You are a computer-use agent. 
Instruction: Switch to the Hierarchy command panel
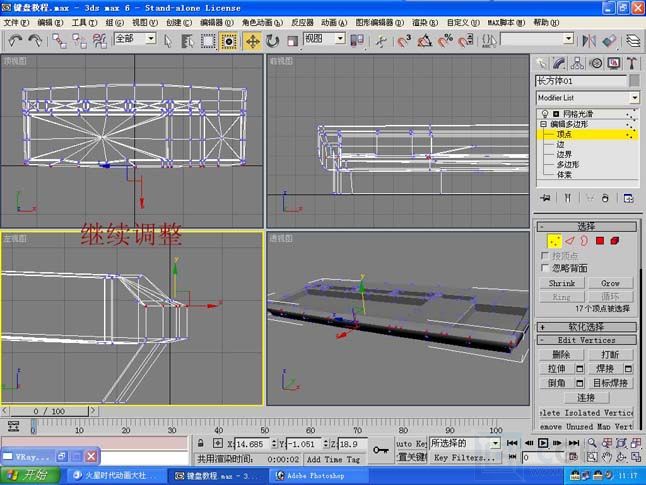click(577, 63)
